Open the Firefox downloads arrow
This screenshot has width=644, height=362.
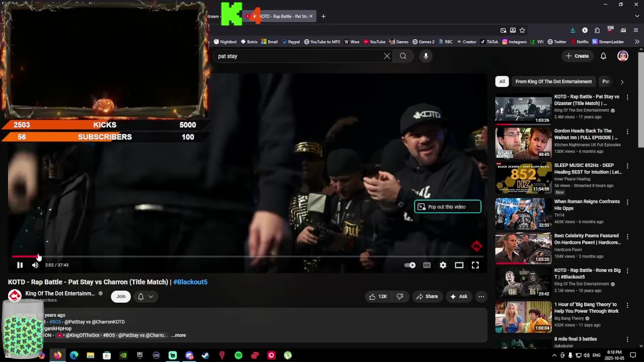(573, 30)
